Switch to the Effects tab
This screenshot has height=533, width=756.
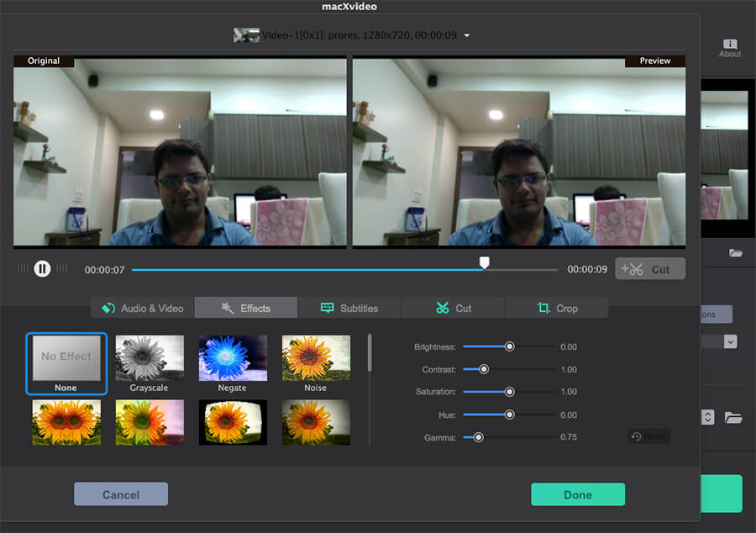[246, 308]
